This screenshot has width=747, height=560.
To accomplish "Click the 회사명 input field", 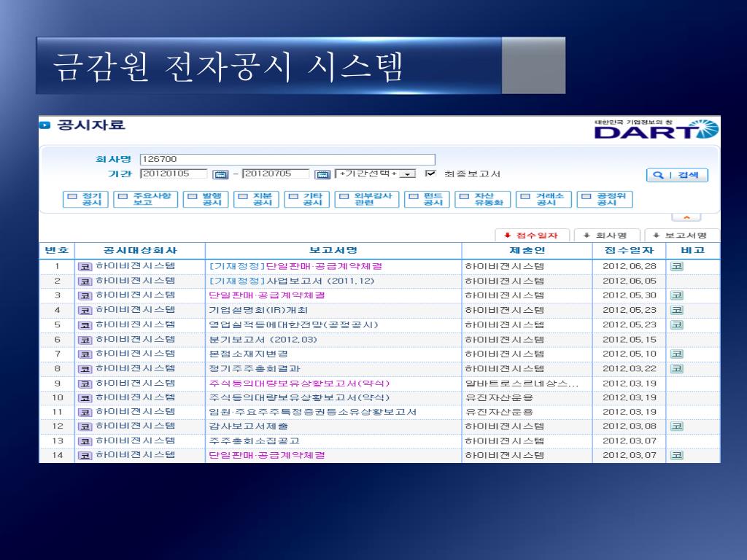I will pos(287,160).
